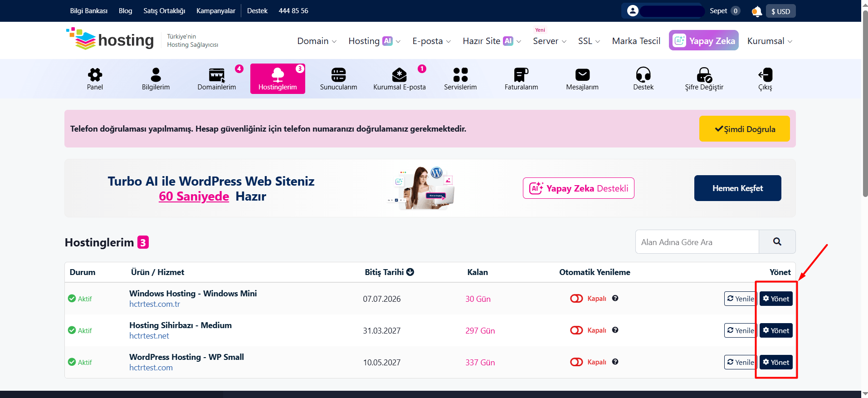Open top bar Destek link
This screenshot has height=398, width=868.
257,11
